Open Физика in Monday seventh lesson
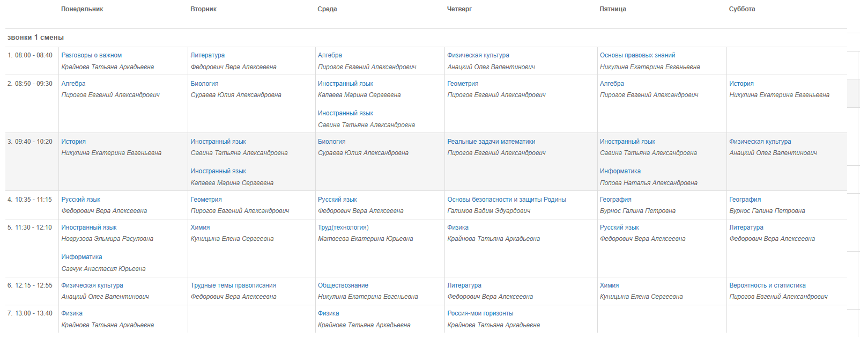 point(72,313)
